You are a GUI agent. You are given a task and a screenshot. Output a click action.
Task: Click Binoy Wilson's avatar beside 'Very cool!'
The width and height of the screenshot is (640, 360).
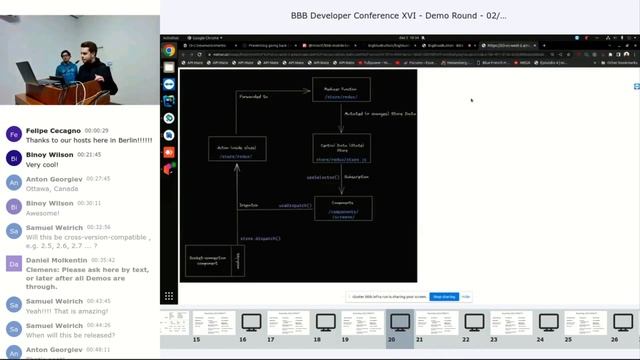click(14, 158)
